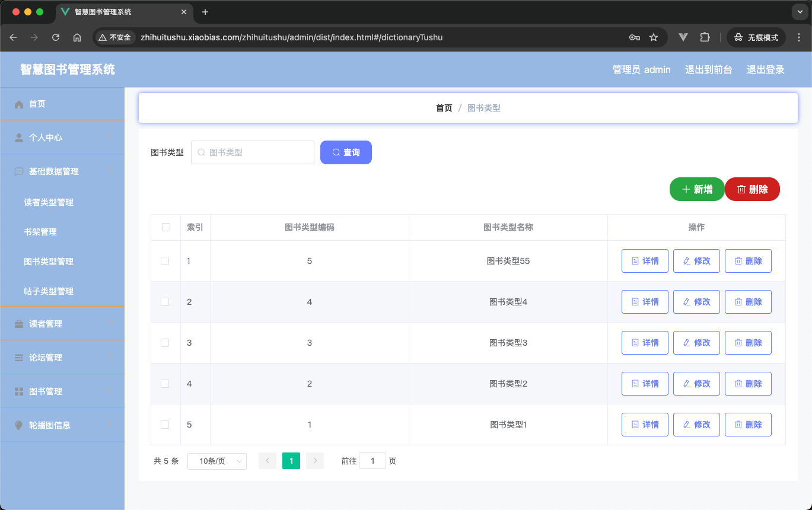Click the home icon beside 首页 in sidebar
This screenshot has height=510, width=812.
pyautogui.click(x=19, y=104)
